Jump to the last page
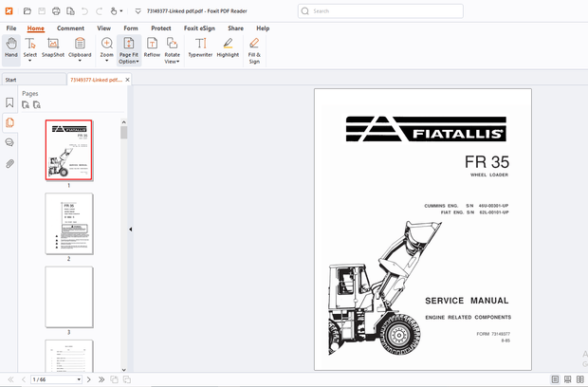 [x=101, y=379]
